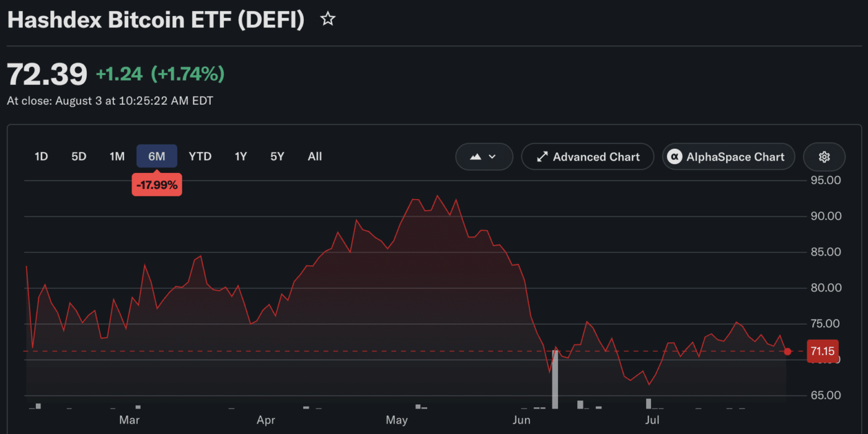The image size is (868, 434).
Task: Click the +1.24 price change value
Action: 119,74
